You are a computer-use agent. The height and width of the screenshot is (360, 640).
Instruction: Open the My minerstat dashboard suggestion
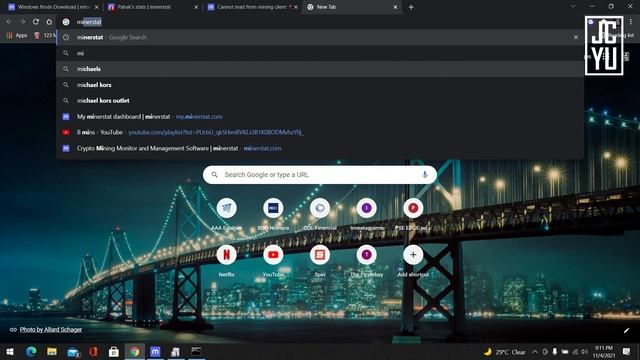[320, 116]
